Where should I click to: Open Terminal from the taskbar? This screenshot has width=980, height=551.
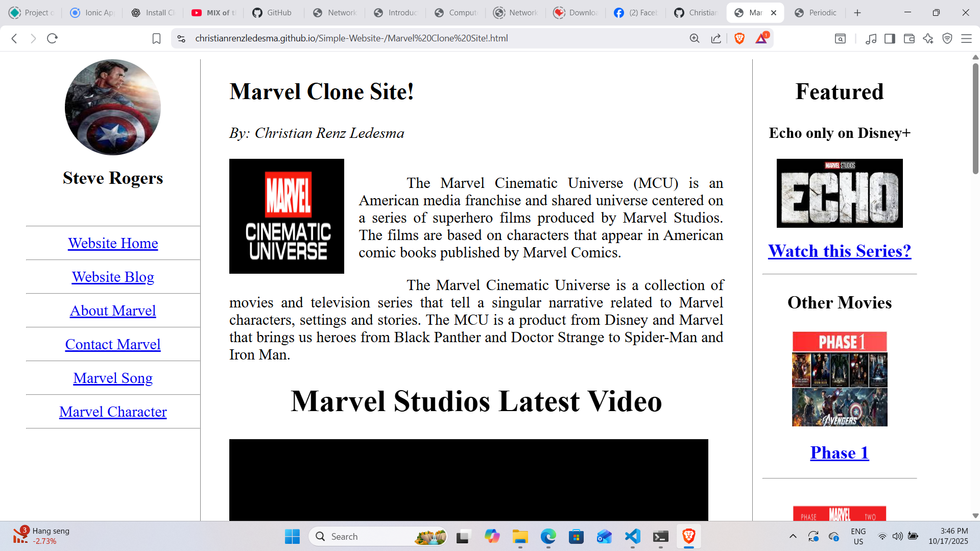(660, 537)
